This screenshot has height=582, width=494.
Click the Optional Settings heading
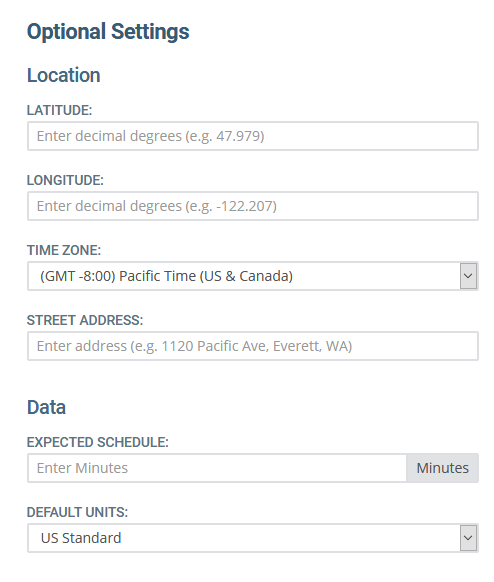tap(108, 32)
